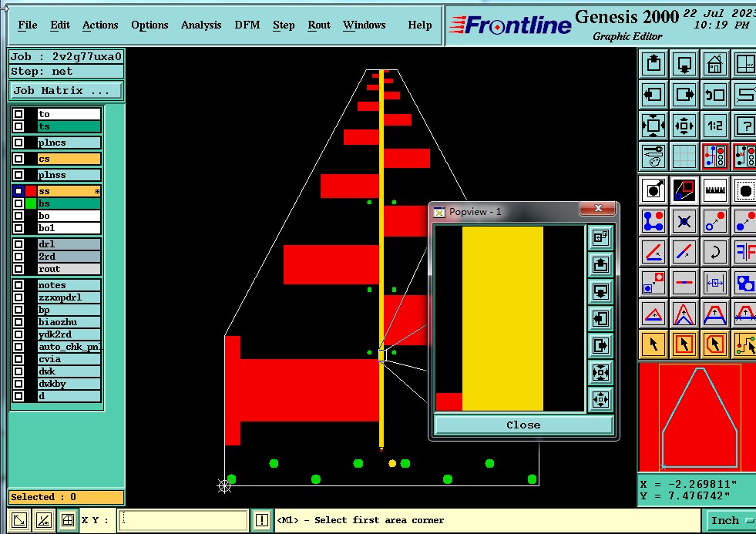Click the pan down icon in Popview
The image size is (756, 534).
coord(600,291)
